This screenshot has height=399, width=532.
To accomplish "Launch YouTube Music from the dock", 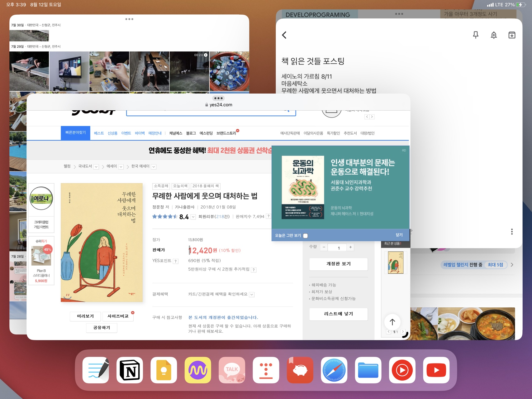I will (402, 370).
